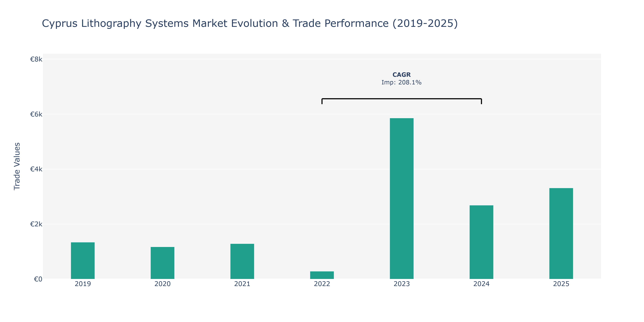The image size is (644, 322).
Task: Click the bold CAGR annotation label
Action: pyautogui.click(x=402, y=75)
